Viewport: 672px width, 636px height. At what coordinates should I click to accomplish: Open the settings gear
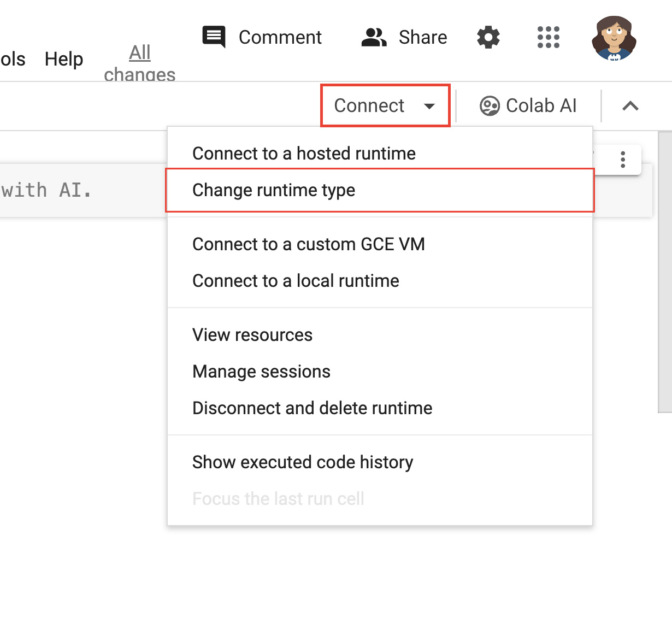488,37
